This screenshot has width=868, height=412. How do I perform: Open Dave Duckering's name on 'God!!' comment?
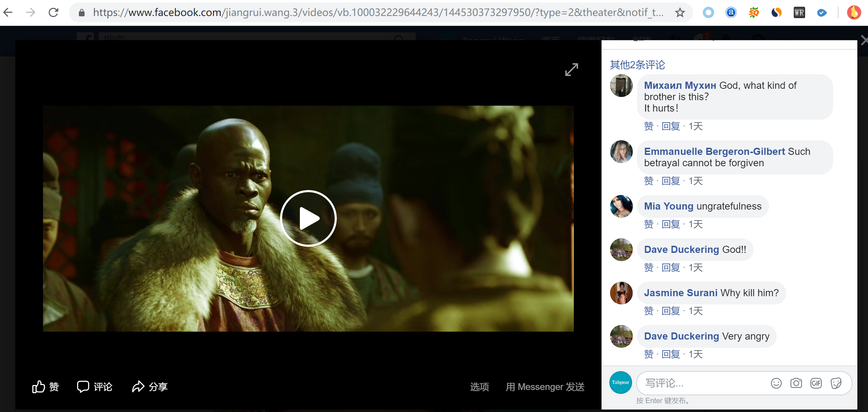click(x=681, y=249)
